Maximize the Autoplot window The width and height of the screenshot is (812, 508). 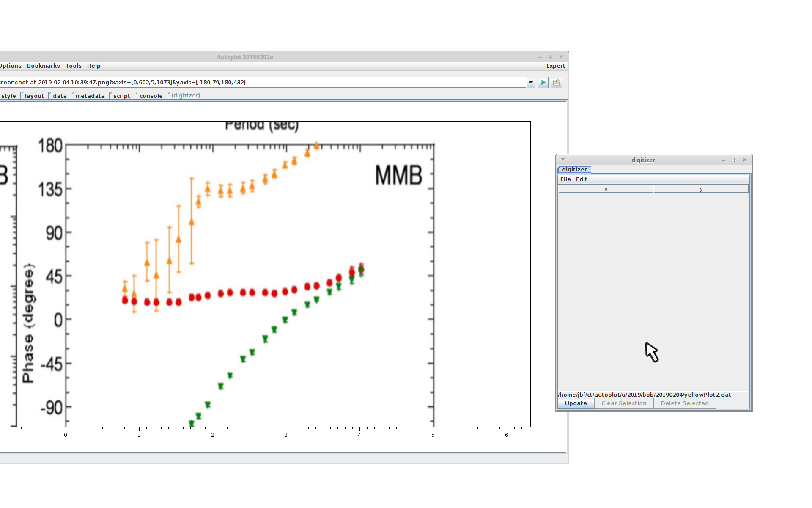pos(551,57)
